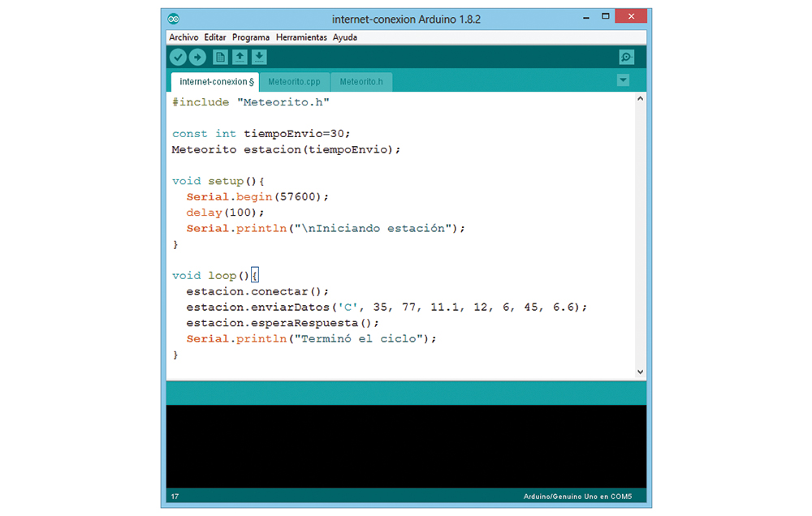Open the Archivo menu
Image resolution: width=812 pixels, height=516 pixels.
(x=184, y=37)
